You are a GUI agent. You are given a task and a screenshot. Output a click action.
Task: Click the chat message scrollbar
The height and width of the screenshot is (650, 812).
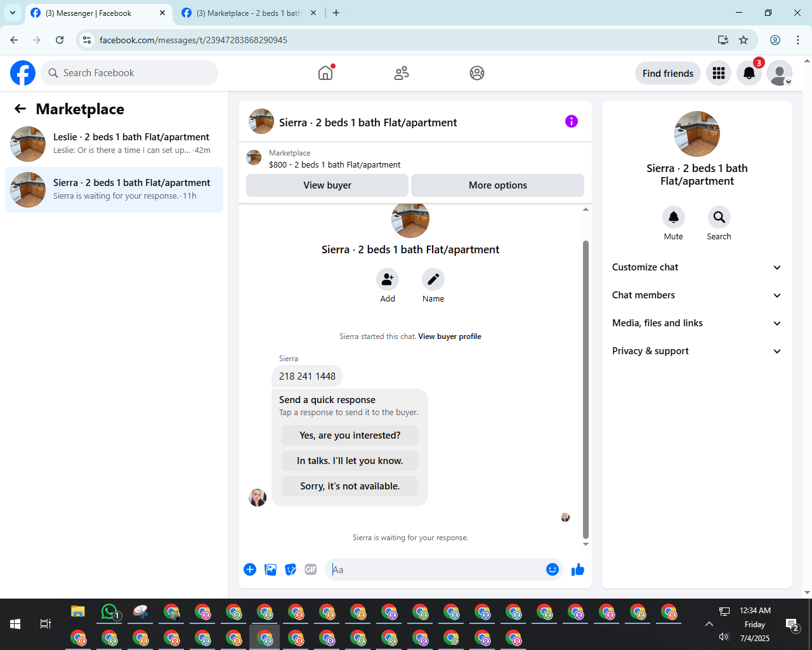(586, 388)
